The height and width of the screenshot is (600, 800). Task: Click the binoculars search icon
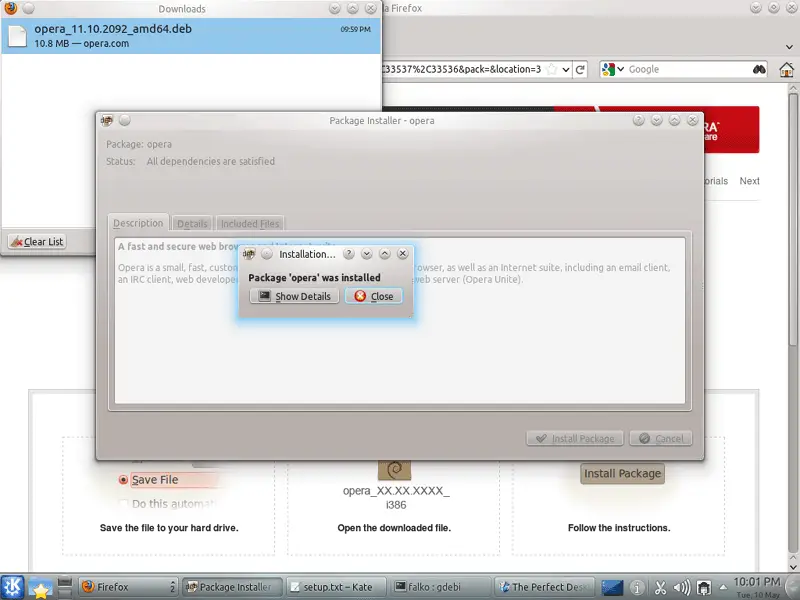tap(759, 69)
